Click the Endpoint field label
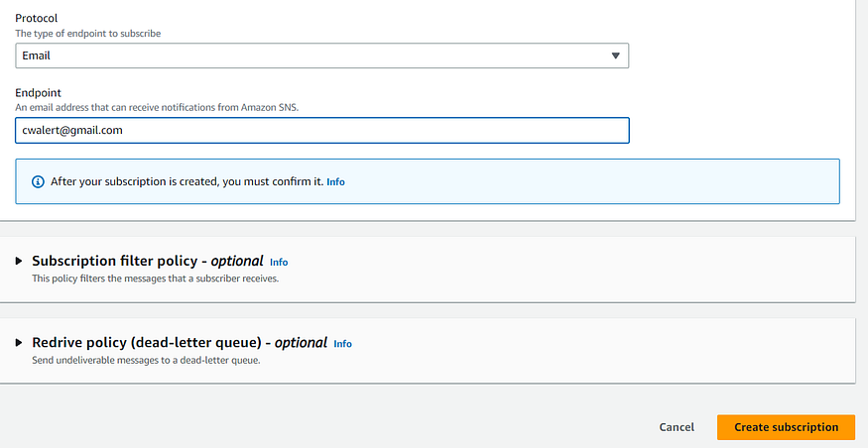The image size is (868, 448). pos(40,92)
